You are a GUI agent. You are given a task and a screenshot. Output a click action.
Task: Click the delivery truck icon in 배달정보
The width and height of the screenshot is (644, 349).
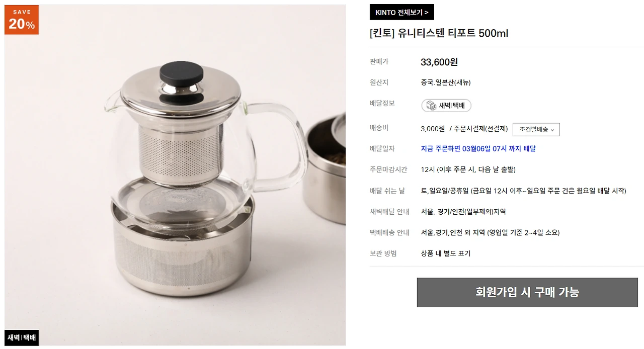click(431, 106)
